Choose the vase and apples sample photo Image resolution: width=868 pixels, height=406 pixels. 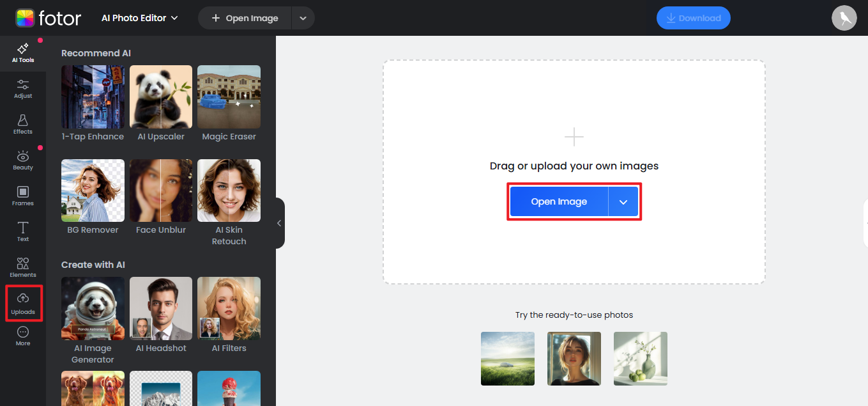[641, 359]
